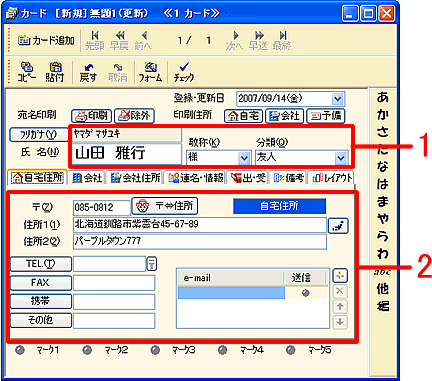Click the チェック check icon
Screen dimensions: 432x381
[183, 72]
